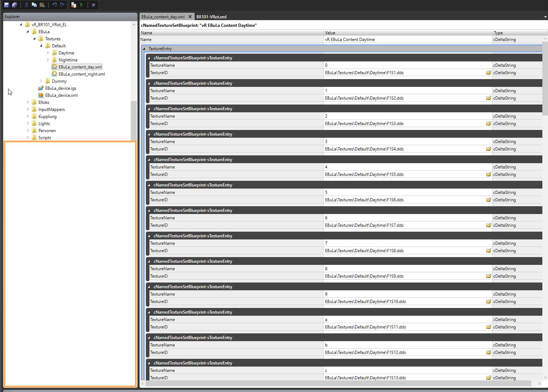The height and width of the screenshot is (392, 548).
Task: Click the browse icon beside F1S9.dds
Action: [488, 276]
